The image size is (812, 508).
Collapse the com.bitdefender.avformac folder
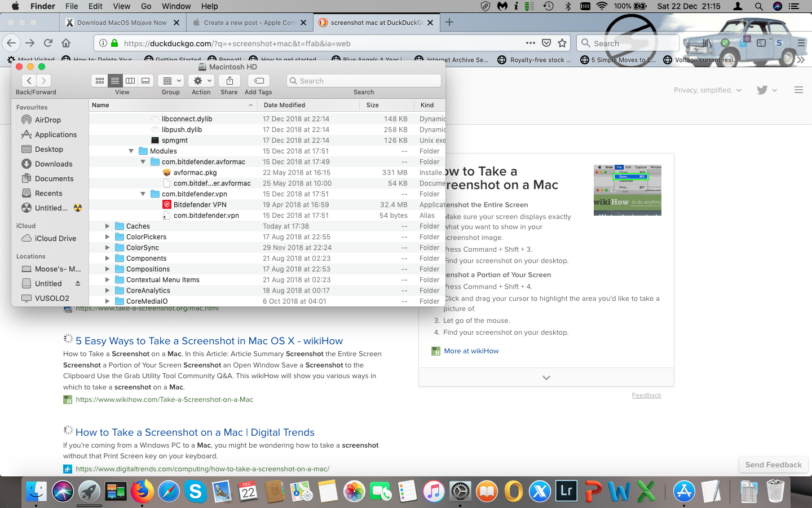tap(143, 162)
